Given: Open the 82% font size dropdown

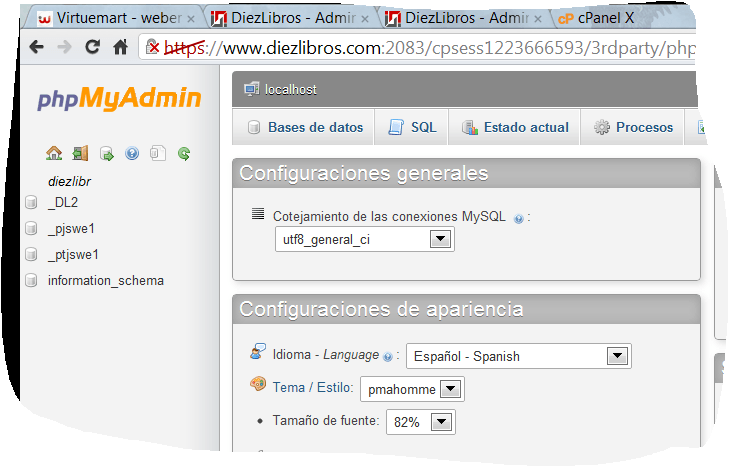Looking at the screenshot, I should pos(421,422).
